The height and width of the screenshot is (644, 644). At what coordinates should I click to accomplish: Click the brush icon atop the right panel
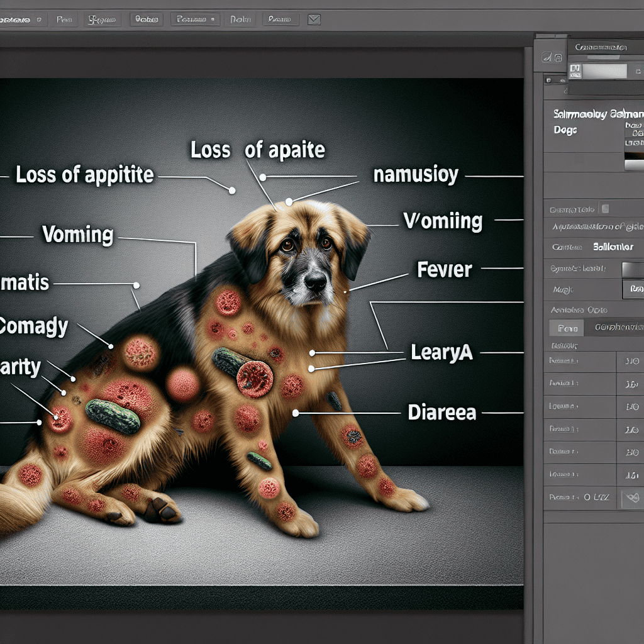click(548, 58)
